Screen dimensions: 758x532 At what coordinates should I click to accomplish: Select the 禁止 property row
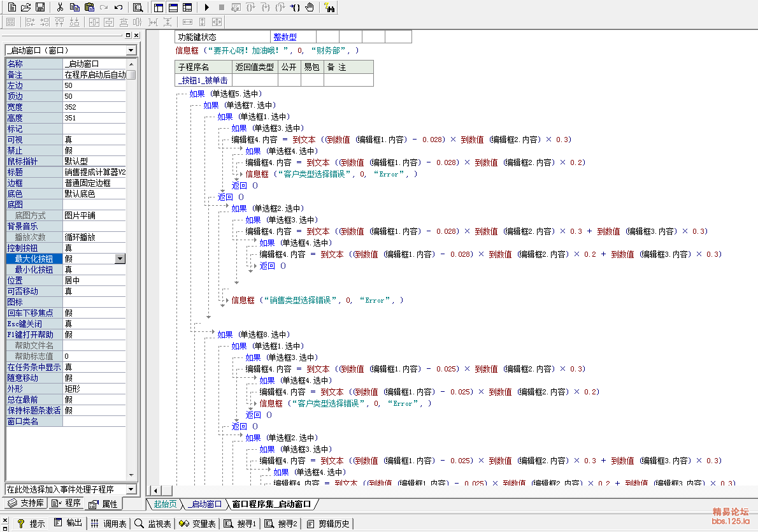pos(66,150)
